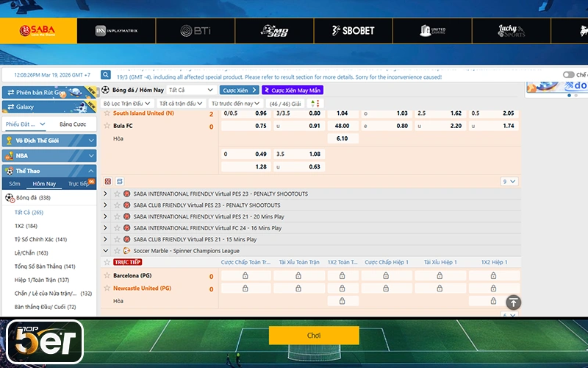Click the Hòa 6.10 draw odds

(343, 138)
